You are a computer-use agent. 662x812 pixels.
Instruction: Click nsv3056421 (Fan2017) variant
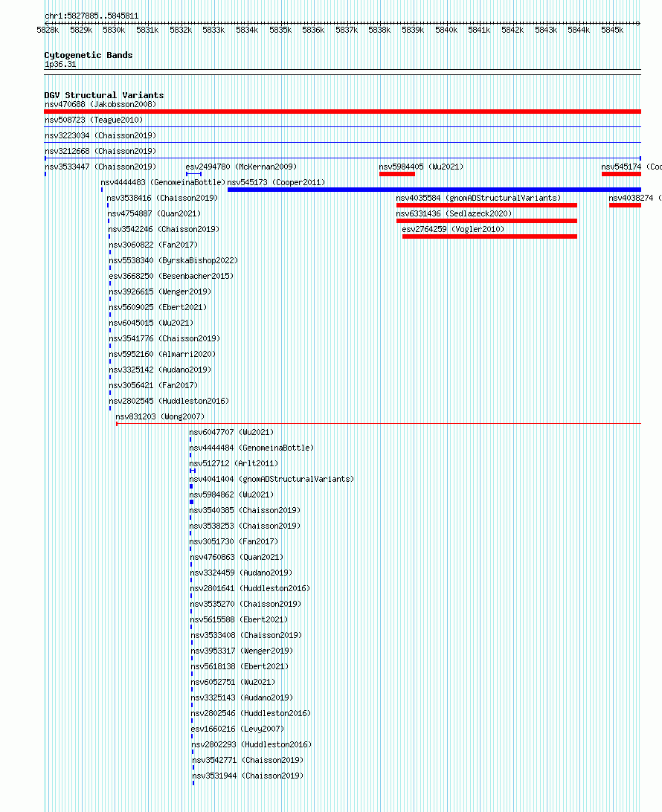(153, 385)
